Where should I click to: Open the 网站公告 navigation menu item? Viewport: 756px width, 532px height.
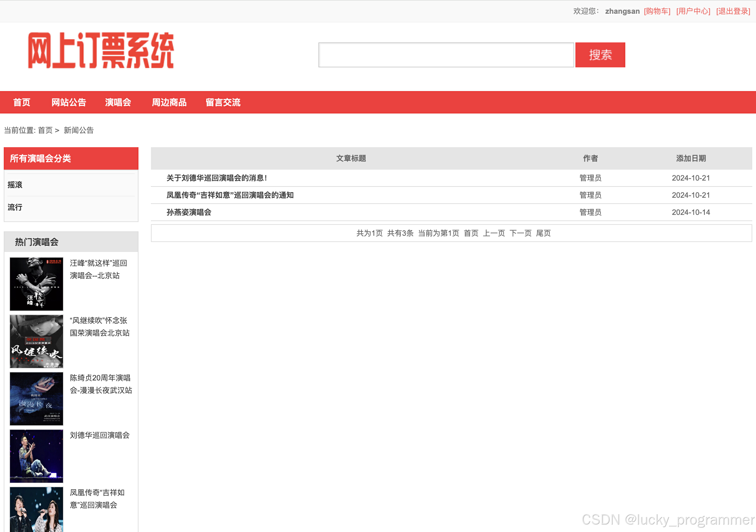pos(69,102)
